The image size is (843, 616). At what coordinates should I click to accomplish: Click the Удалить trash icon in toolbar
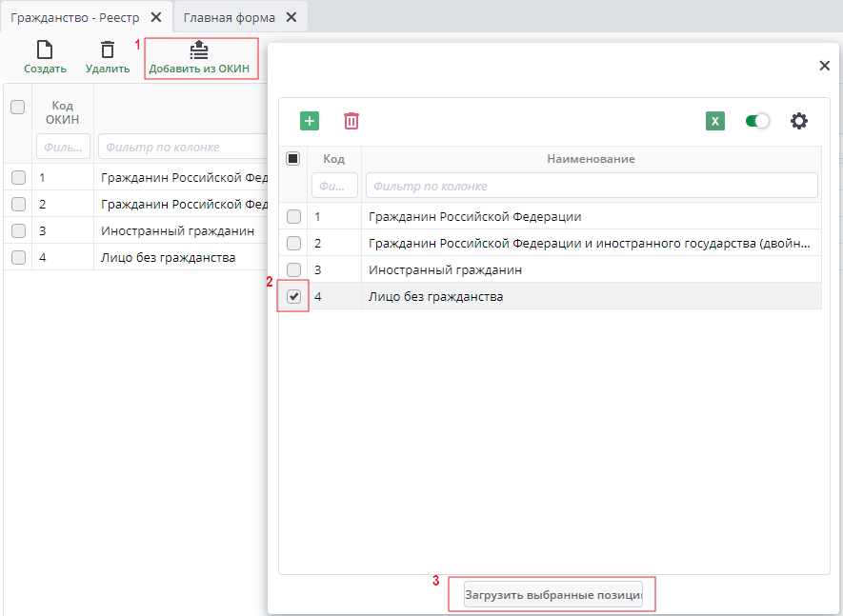(x=108, y=50)
